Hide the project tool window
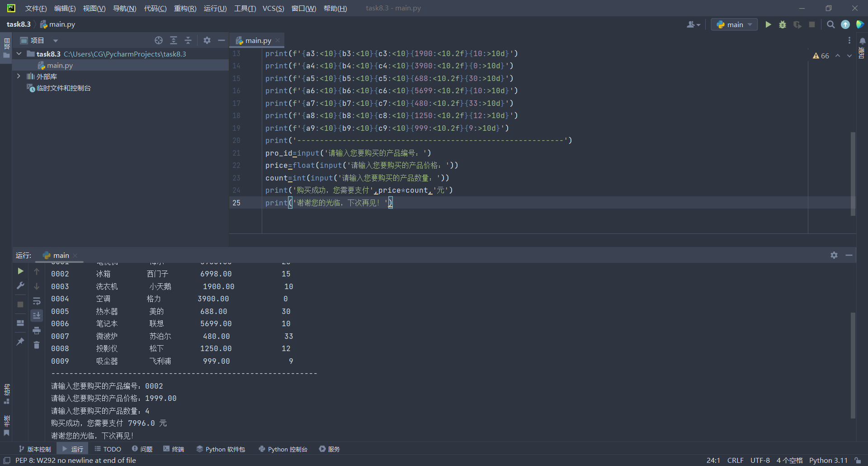The height and width of the screenshot is (466, 868). [222, 40]
